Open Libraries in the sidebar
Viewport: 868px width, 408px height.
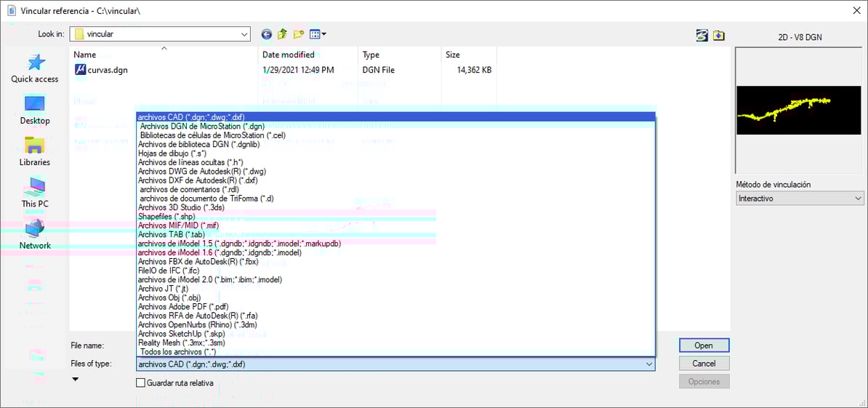(35, 151)
